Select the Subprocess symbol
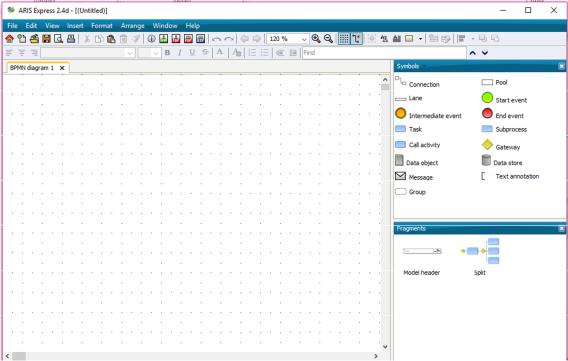This screenshot has width=568, height=361. 504,129
